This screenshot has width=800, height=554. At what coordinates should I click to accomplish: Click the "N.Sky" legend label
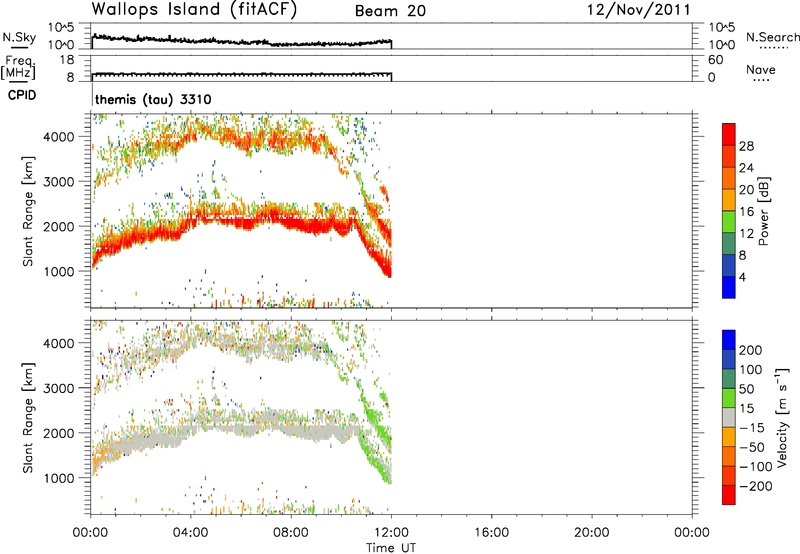pos(19,37)
